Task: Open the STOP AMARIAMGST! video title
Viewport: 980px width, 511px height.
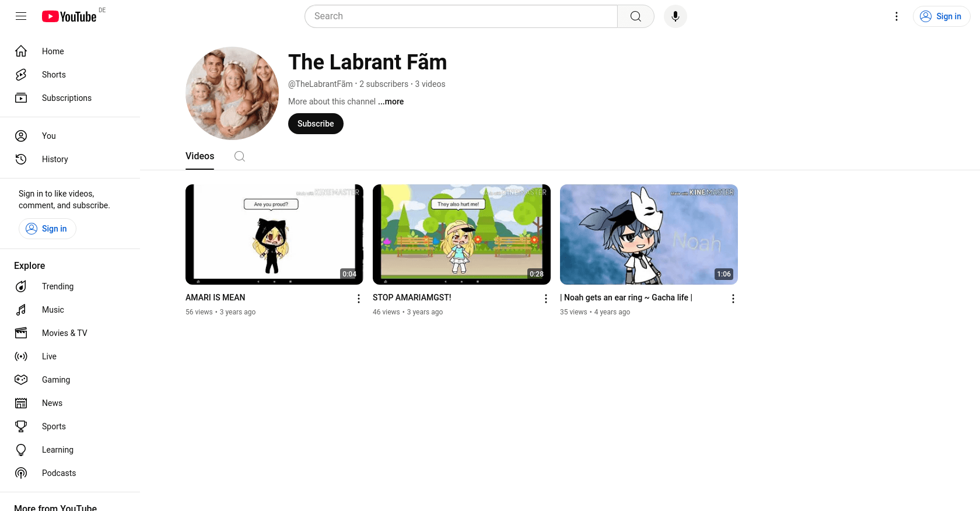Action: pyautogui.click(x=412, y=297)
